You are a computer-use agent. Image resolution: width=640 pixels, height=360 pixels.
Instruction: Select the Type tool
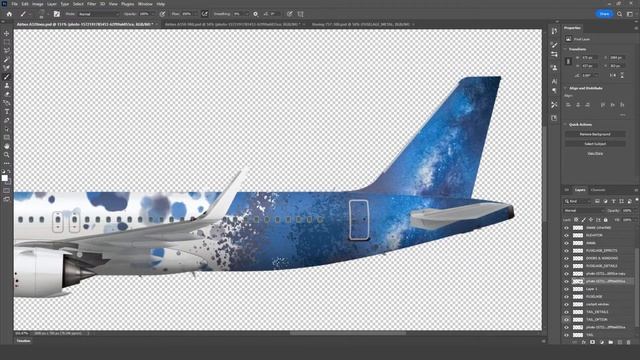pyautogui.click(x=7, y=111)
